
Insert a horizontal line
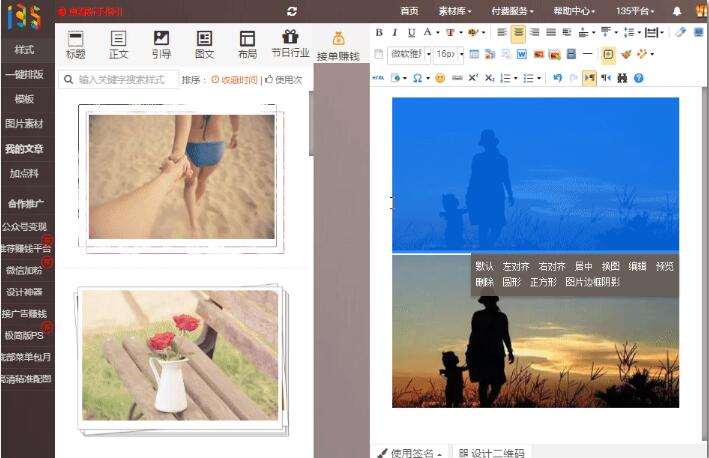pos(587,54)
